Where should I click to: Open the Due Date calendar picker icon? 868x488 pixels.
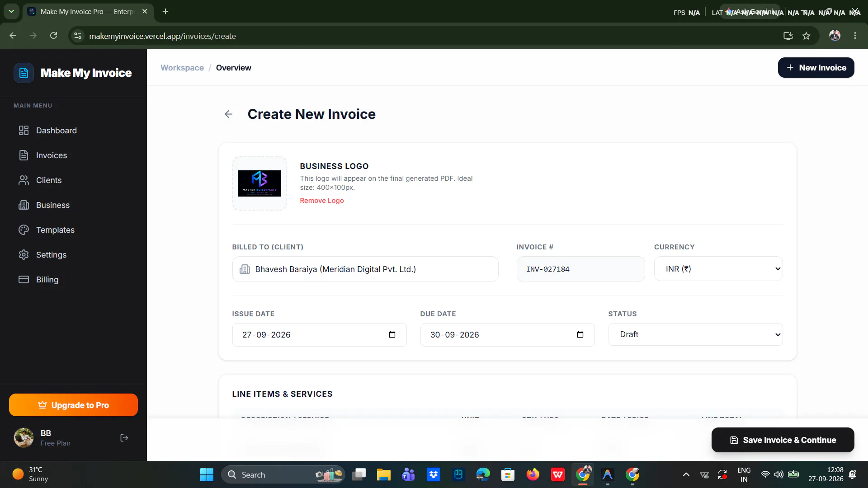tap(580, 335)
